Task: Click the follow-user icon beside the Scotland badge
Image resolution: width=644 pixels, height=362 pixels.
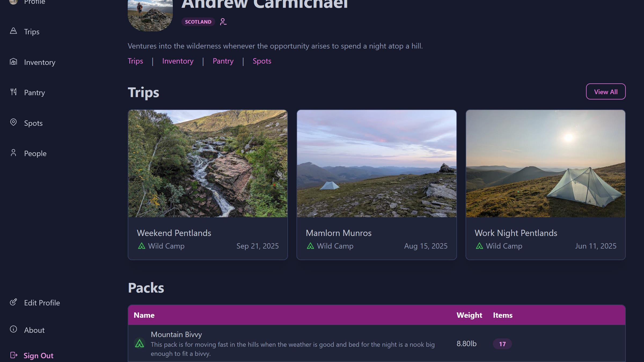Action: pos(223,22)
